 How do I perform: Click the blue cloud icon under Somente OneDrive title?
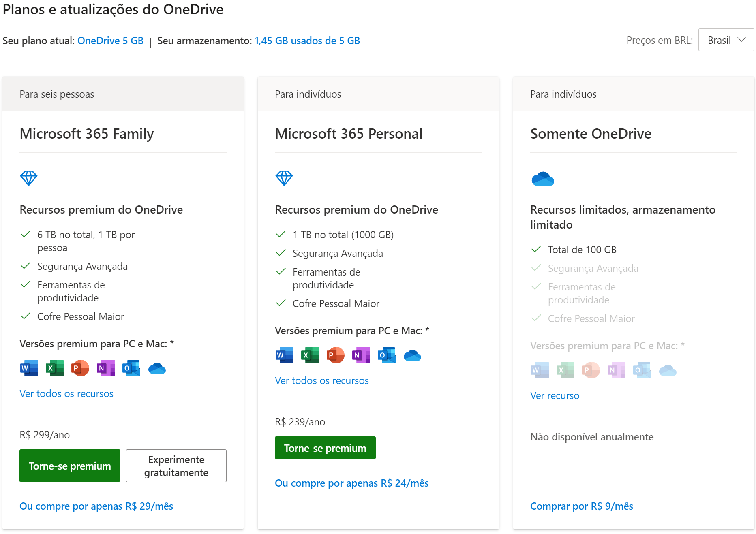click(x=543, y=179)
